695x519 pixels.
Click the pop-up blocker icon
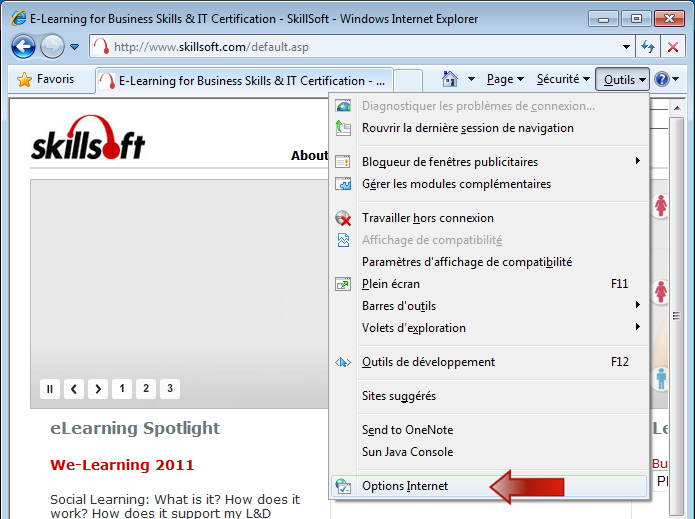343,162
